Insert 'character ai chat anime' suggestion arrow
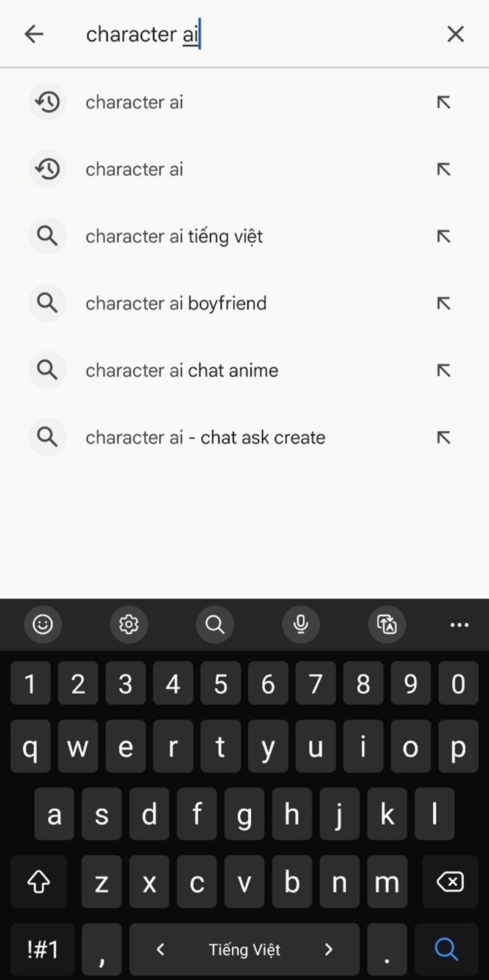The image size is (489, 980). (x=444, y=370)
